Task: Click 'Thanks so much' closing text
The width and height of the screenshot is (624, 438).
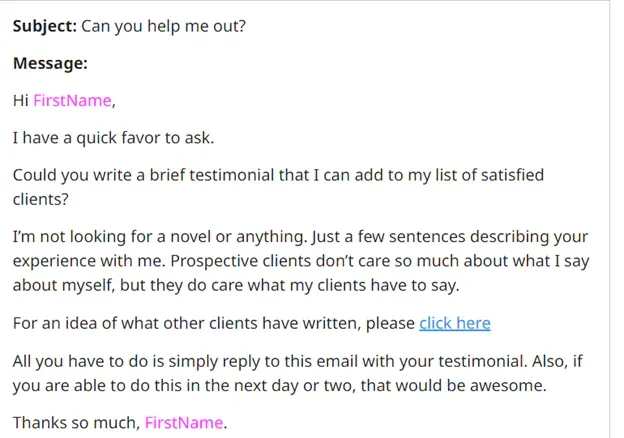Action: coord(76,422)
